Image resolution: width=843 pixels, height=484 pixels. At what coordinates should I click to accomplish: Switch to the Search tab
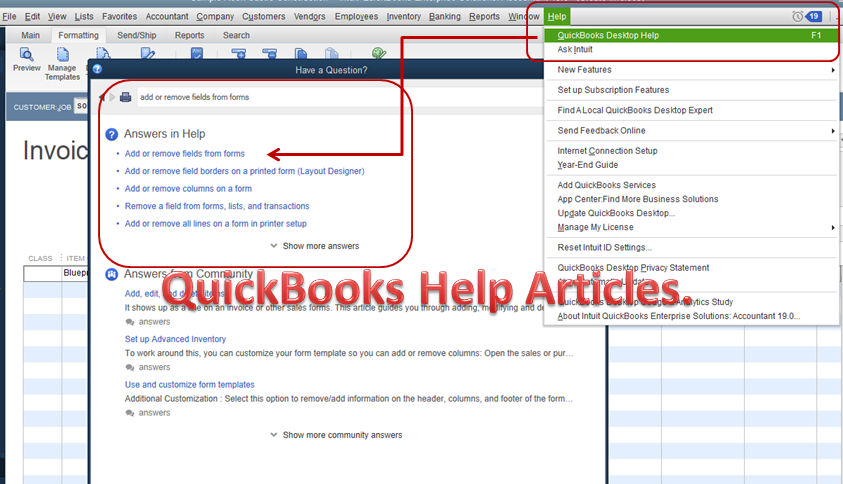pos(236,35)
